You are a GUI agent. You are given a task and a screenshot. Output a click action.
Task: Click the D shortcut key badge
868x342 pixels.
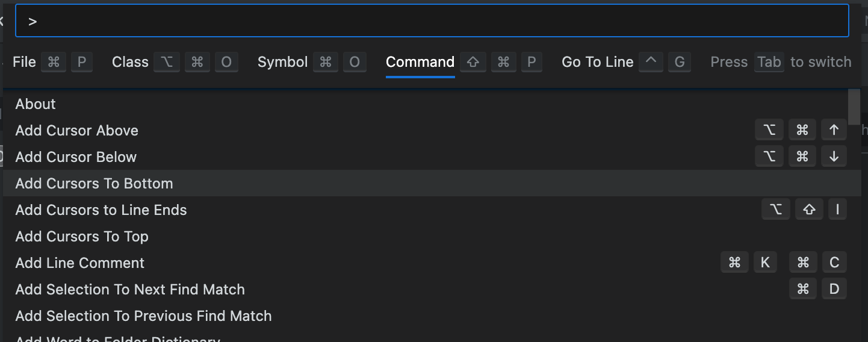(834, 288)
